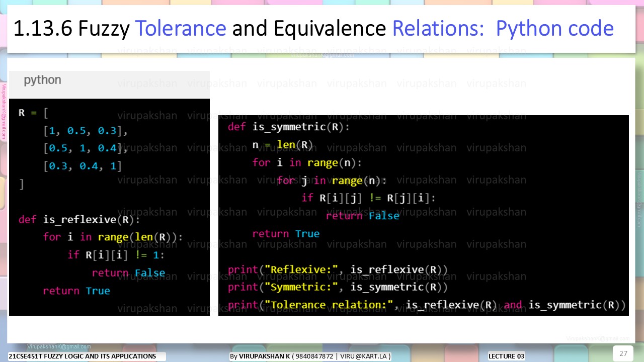Click the 'LECTURE 03' footer label
Image resolution: width=644 pixels, height=362 pixels.
[506, 356]
